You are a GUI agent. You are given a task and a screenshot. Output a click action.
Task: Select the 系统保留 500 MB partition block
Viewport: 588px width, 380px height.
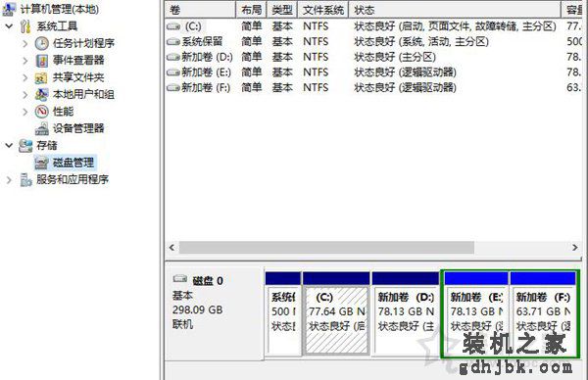tap(283, 313)
